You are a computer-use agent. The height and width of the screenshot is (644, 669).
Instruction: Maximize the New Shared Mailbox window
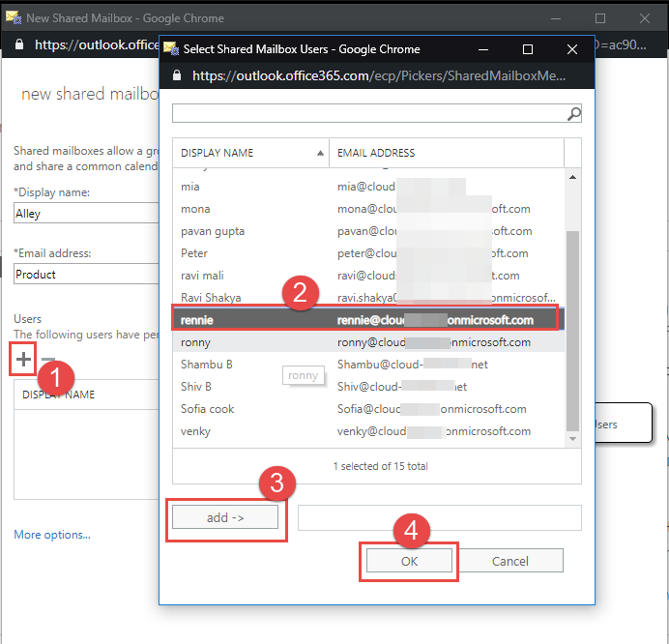(600, 18)
